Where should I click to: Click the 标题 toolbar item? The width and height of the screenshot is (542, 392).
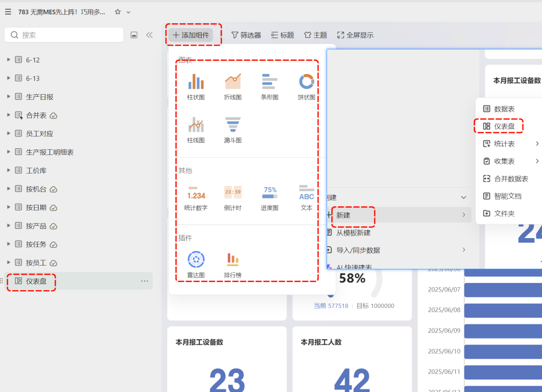click(x=283, y=35)
